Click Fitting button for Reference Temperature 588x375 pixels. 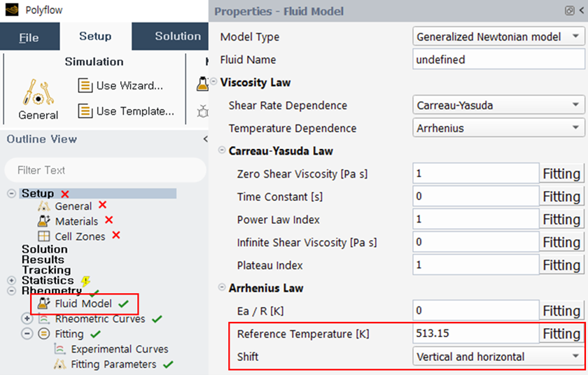coord(561,334)
